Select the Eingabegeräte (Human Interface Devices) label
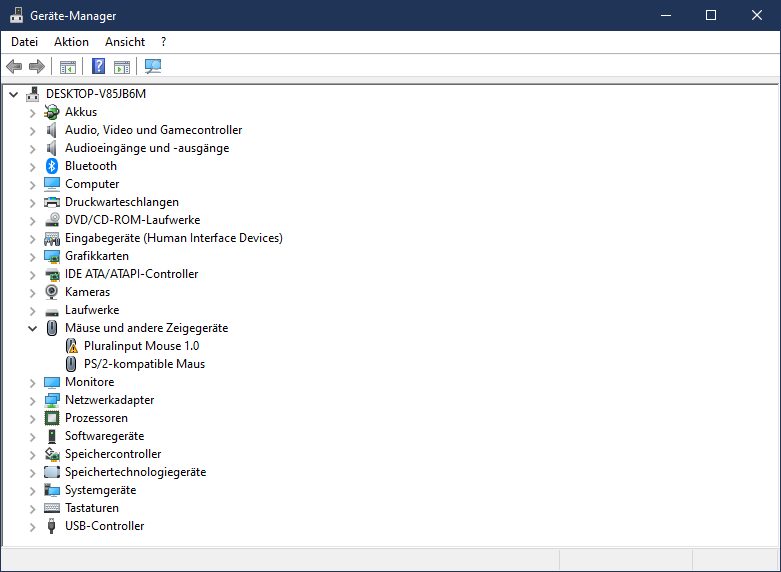Screen dimensions: 781x572 click(x=174, y=238)
